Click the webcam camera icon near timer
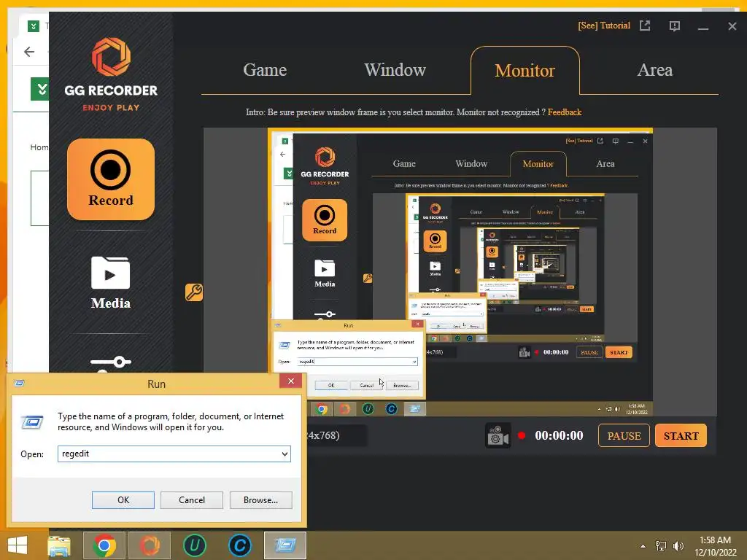The image size is (747, 560). point(498,435)
